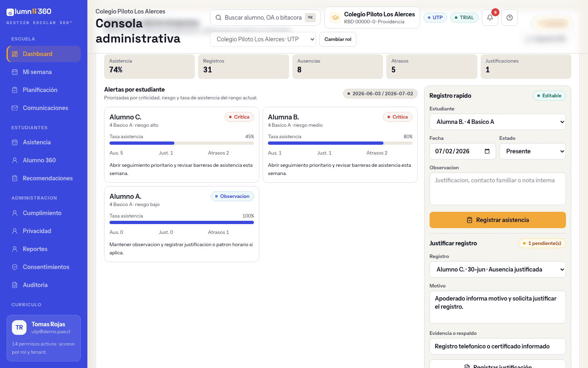Viewport: 588px width, 368px height.
Task: Click the Registrar asistencia button
Action: point(498,220)
